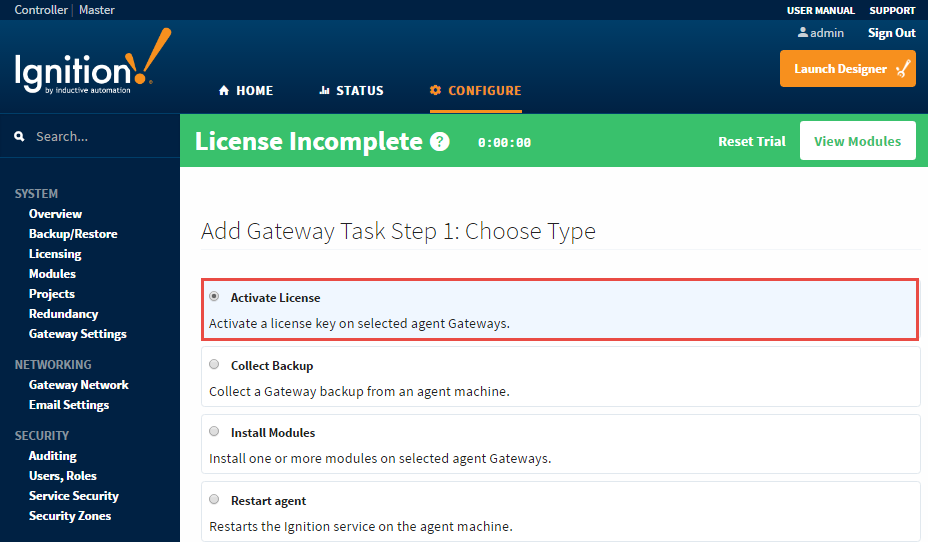Screen dimensions: 928x542
Task: Click the License Incomplete help question icon
Action: (440, 142)
